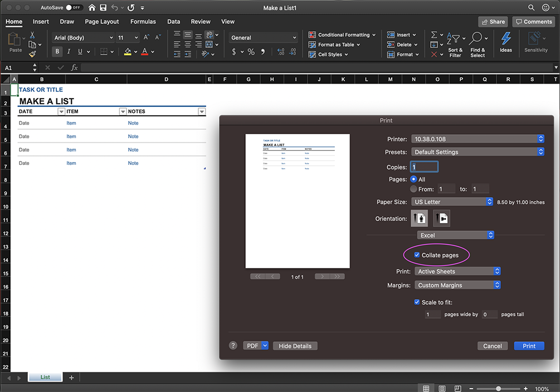Select landscape orientation icon

click(441, 219)
